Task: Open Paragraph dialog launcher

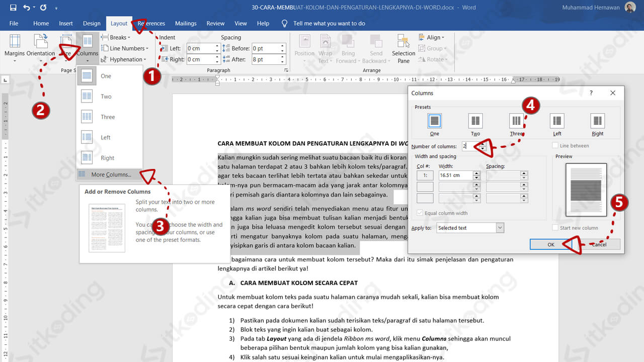Action: pyautogui.click(x=286, y=70)
